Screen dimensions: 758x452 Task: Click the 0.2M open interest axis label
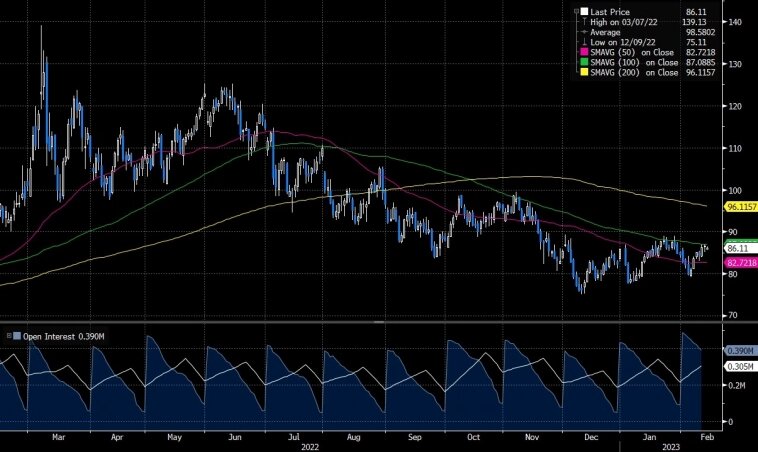(737, 385)
